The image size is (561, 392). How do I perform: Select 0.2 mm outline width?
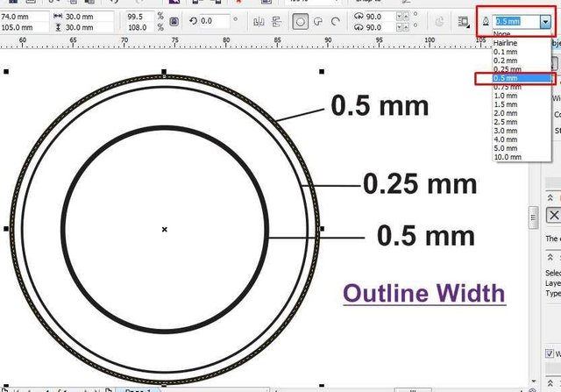[x=521, y=61]
